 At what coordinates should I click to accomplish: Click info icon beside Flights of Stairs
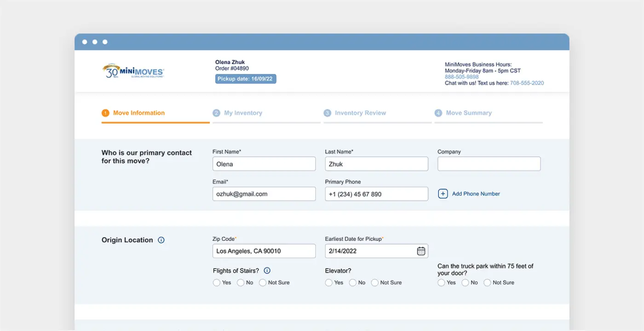tap(267, 271)
